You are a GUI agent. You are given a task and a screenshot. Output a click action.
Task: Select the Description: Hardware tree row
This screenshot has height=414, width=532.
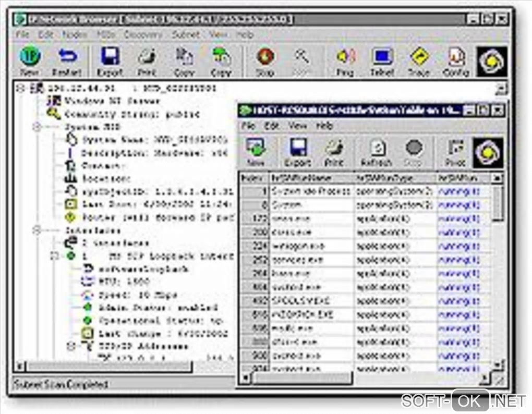point(154,153)
